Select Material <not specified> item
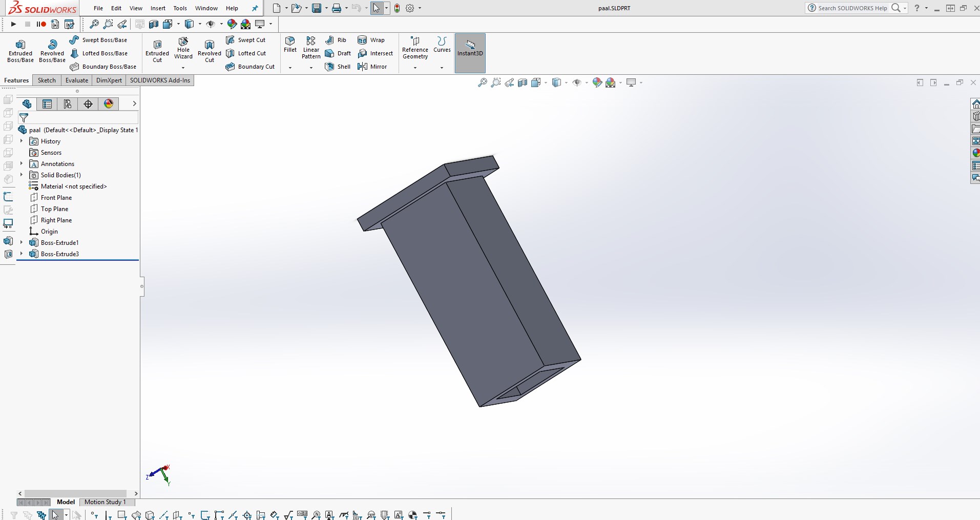This screenshot has width=980, height=520. (68, 186)
